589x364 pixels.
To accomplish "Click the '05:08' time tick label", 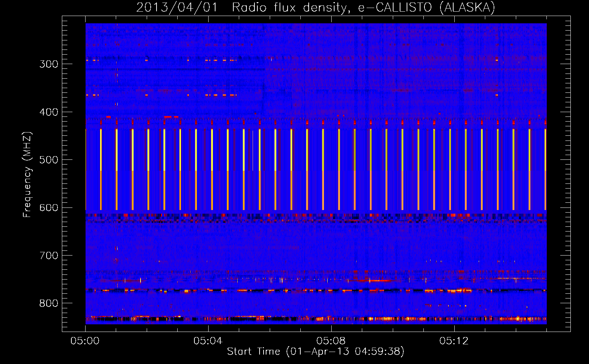I will 331,341.
